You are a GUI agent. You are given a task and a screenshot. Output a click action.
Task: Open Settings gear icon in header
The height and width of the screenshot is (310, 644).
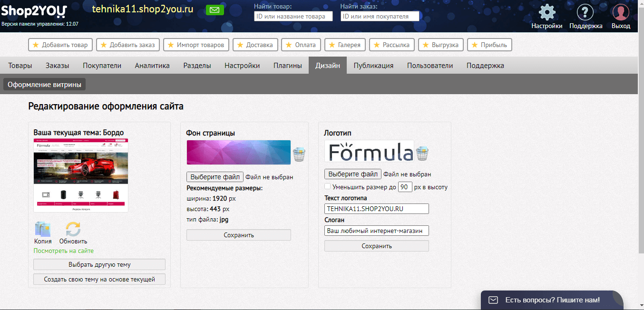[546, 13]
